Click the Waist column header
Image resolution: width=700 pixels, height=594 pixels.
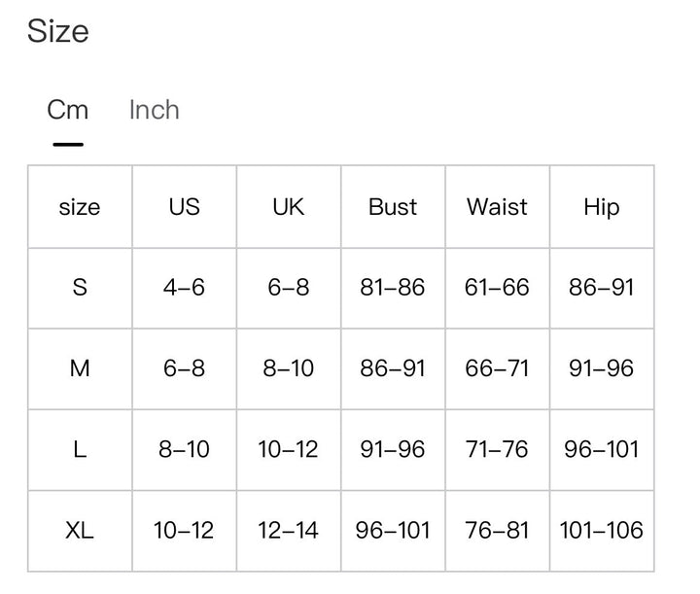coord(498,207)
